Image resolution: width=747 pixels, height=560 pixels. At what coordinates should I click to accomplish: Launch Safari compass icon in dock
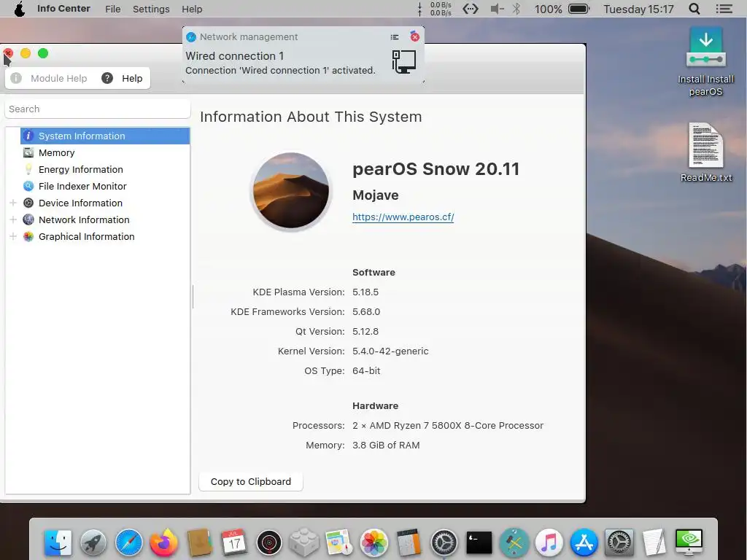[x=128, y=542]
